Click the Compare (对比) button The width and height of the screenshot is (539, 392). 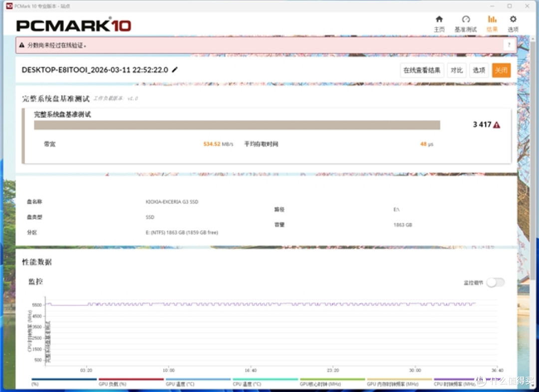point(457,70)
